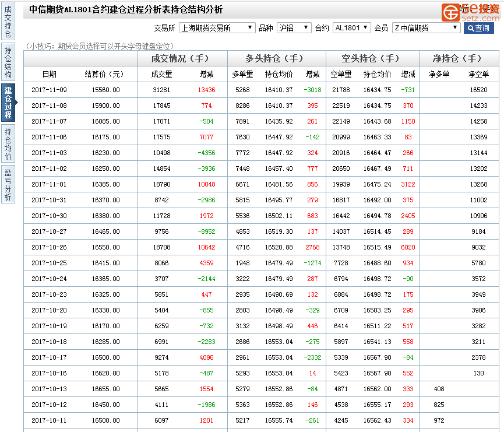Click average price 16481.56
The image size is (504, 432).
pos(279,184)
